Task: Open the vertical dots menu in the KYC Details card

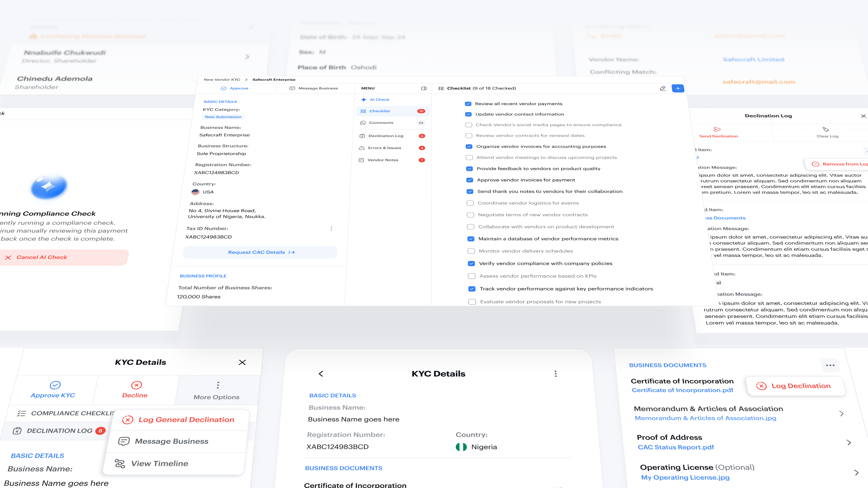Action: (556, 374)
